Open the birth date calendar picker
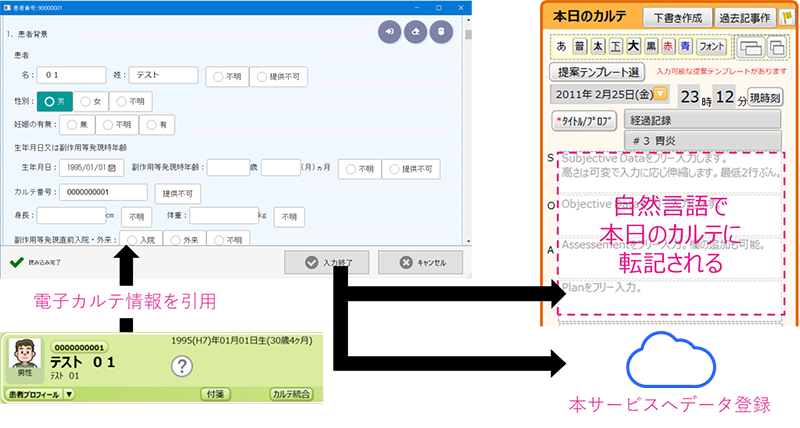 [112, 168]
